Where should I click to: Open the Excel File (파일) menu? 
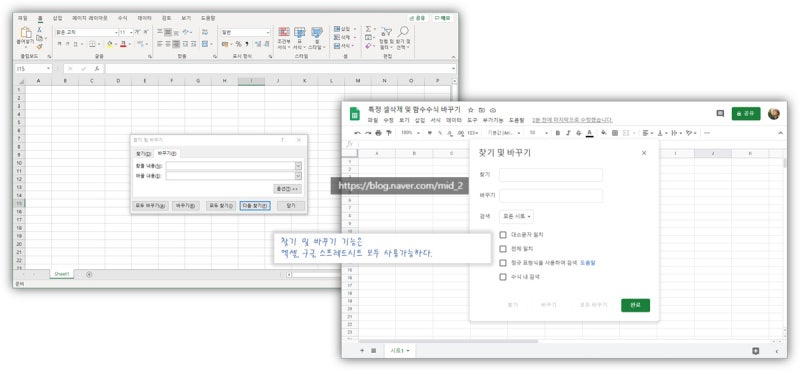[23, 18]
